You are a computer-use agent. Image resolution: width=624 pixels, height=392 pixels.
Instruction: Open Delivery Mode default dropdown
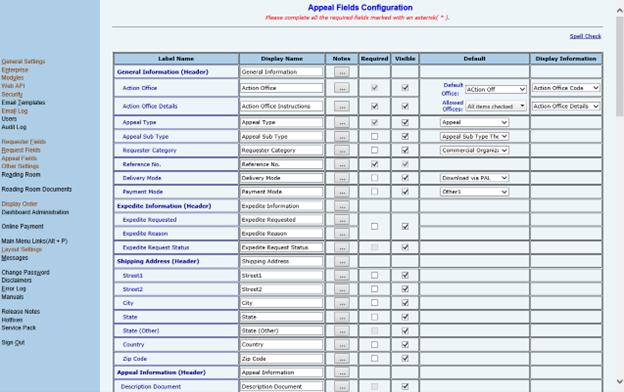click(474, 178)
